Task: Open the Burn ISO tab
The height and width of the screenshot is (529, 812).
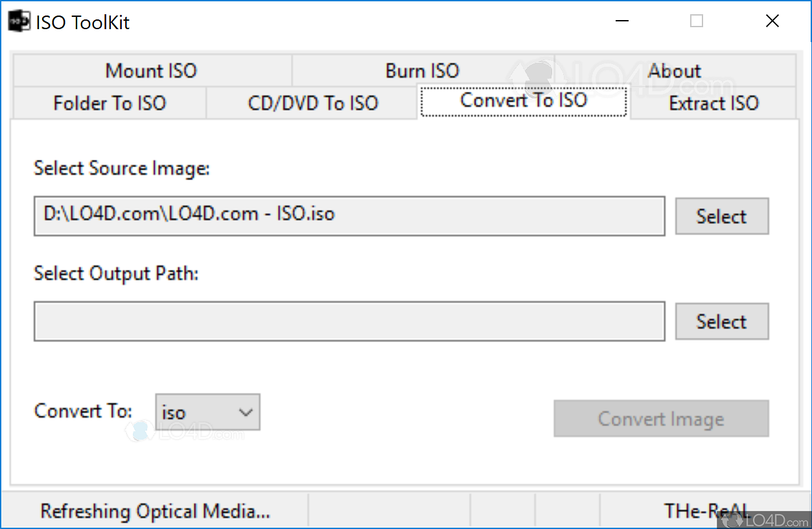Action: [x=423, y=71]
